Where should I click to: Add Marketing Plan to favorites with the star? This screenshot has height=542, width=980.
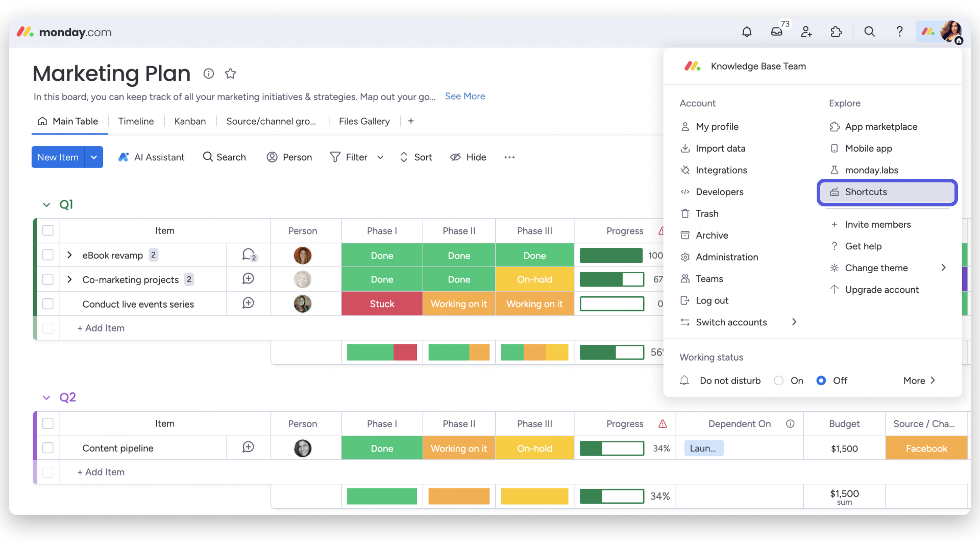(x=231, y=74)
